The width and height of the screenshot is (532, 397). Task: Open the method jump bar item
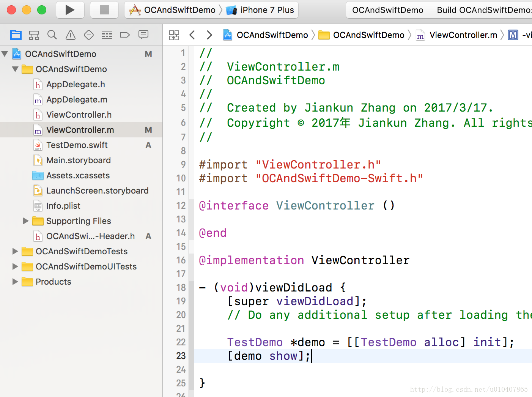click(x=520, y=35)
